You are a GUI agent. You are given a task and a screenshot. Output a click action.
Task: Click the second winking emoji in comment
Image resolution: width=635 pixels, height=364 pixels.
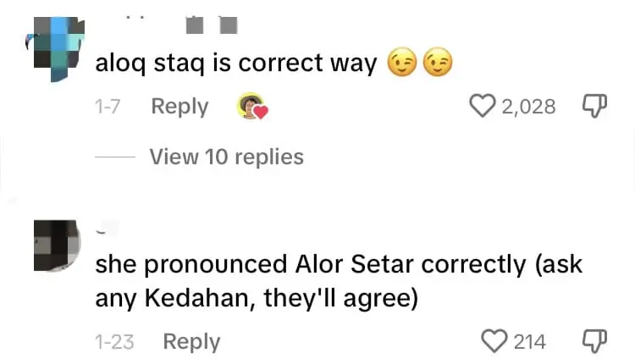point(437,63)
